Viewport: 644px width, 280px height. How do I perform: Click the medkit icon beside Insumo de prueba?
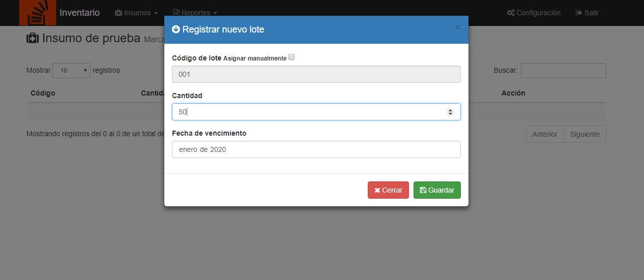coord(33,38)
